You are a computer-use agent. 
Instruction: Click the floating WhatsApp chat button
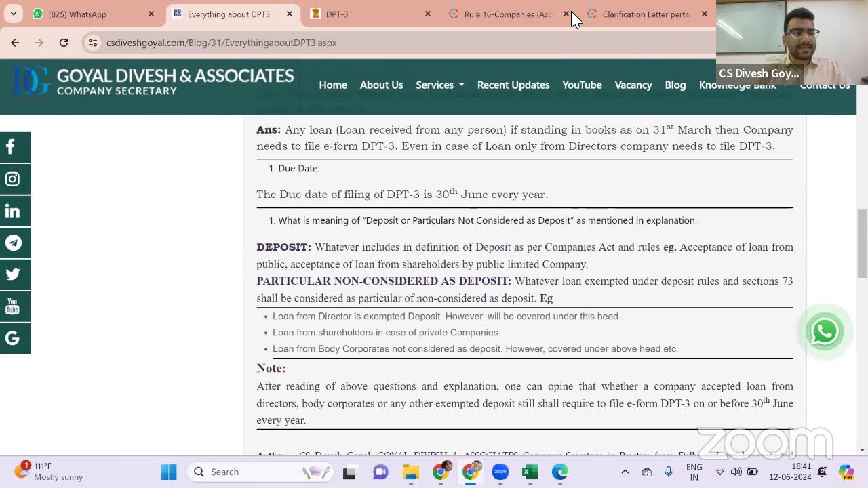tap(825, 331)
